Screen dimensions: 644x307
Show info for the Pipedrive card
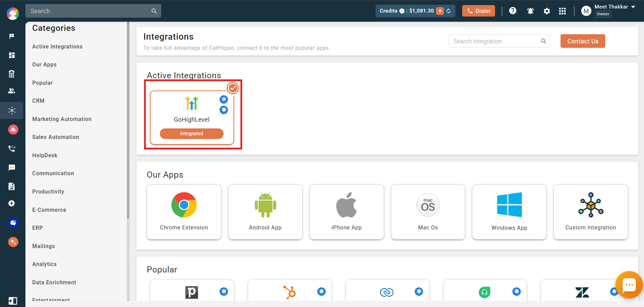tap(224, 291)
